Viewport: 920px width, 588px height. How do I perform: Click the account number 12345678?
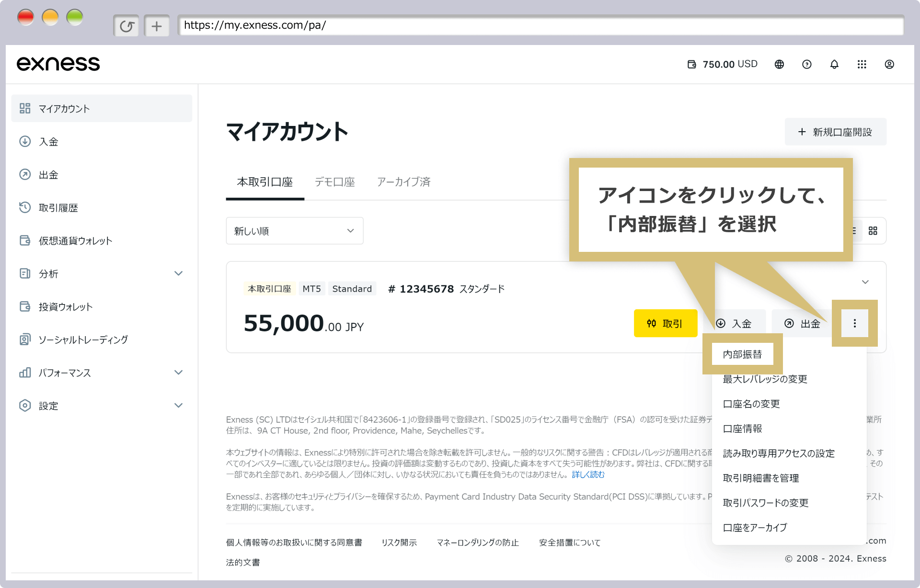(421, 289)
